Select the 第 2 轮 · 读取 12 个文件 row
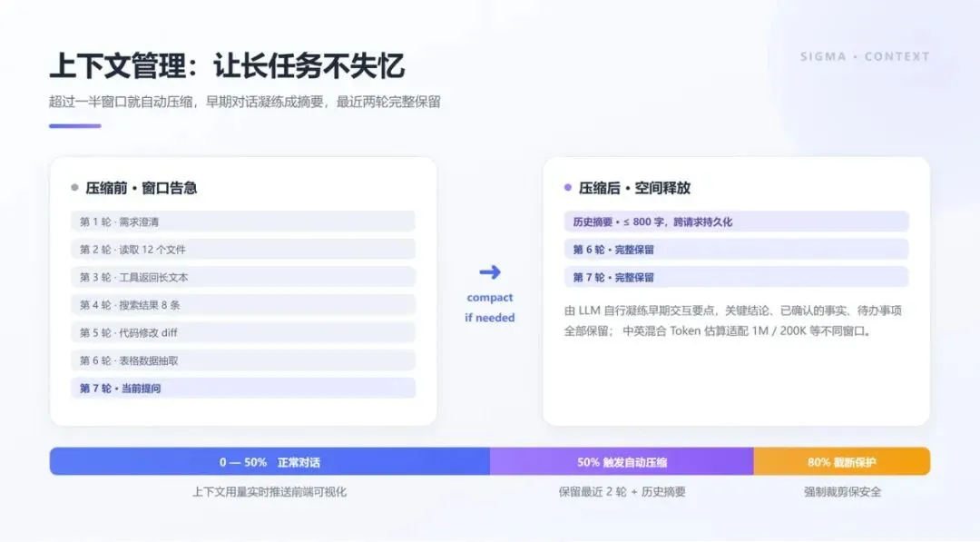This screenshot has width=980, height=542. point(243,250)
